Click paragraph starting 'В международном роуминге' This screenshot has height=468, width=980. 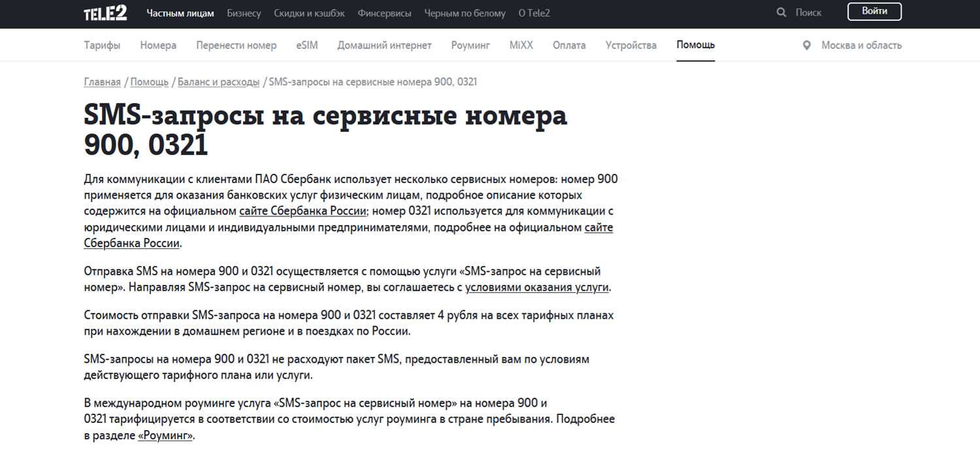pyautogui.click(x=350, y=418)
